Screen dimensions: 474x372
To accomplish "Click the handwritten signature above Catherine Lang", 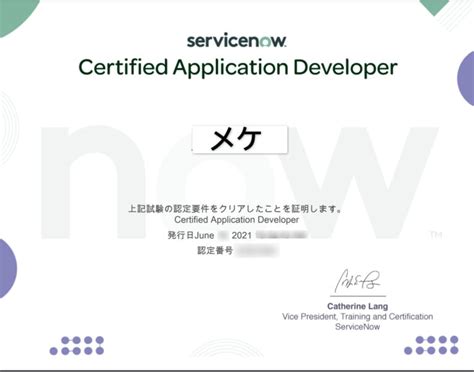I will (357, 281).
